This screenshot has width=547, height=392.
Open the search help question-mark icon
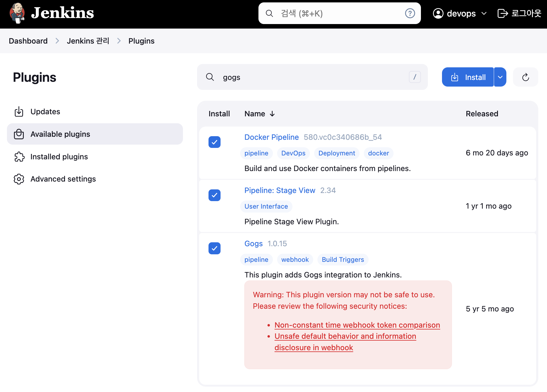[x=410, y=14]
